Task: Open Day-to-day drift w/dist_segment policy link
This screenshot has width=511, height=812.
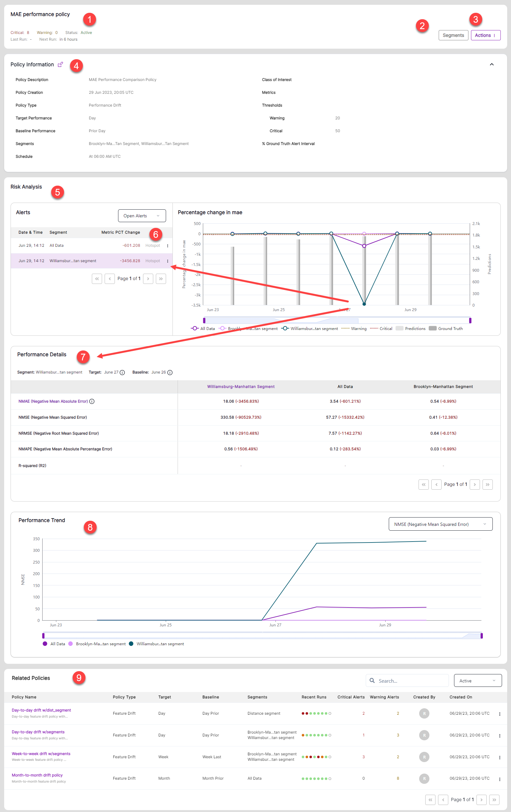Action: [x=41, y=710]
